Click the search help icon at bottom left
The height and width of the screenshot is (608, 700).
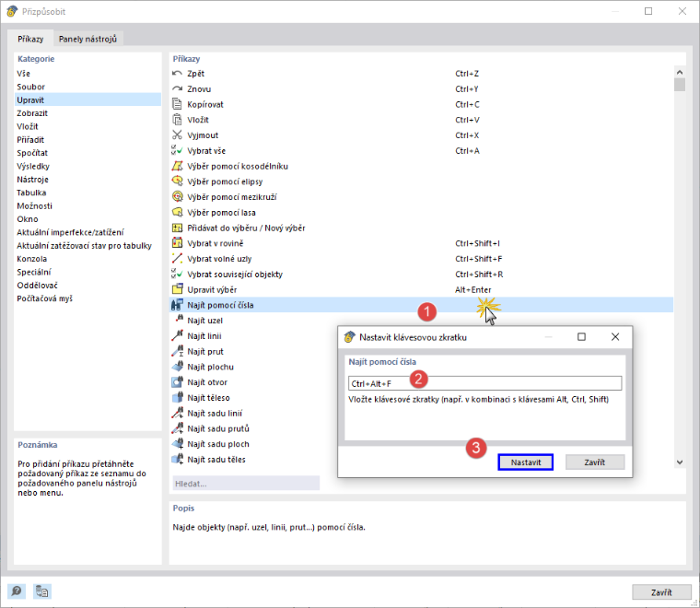[x=17, y=591]
